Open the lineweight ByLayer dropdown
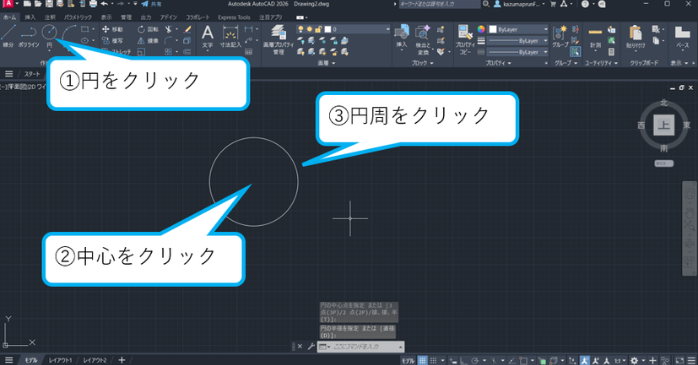The width and height of the screenshot is (698, 365). tap(518, 41)
